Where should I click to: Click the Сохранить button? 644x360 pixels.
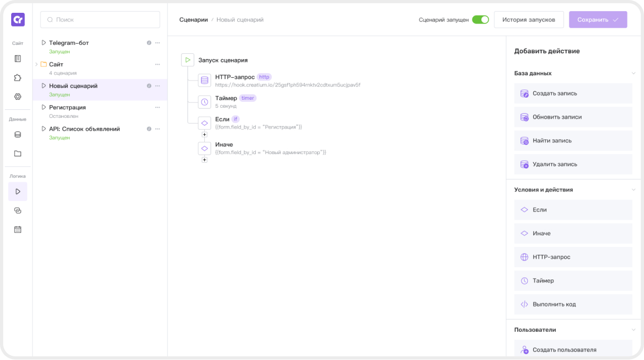click(x=598, y=20)
